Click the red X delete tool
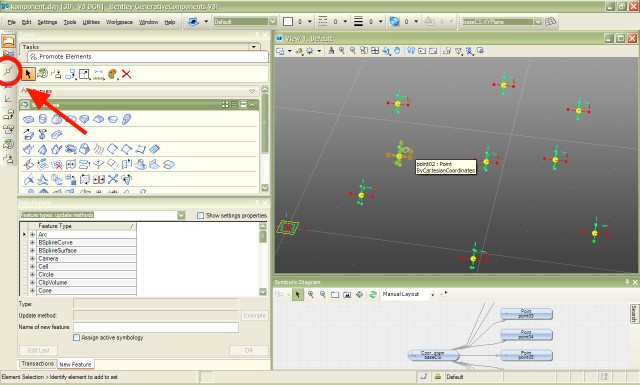 pos(127,74)
